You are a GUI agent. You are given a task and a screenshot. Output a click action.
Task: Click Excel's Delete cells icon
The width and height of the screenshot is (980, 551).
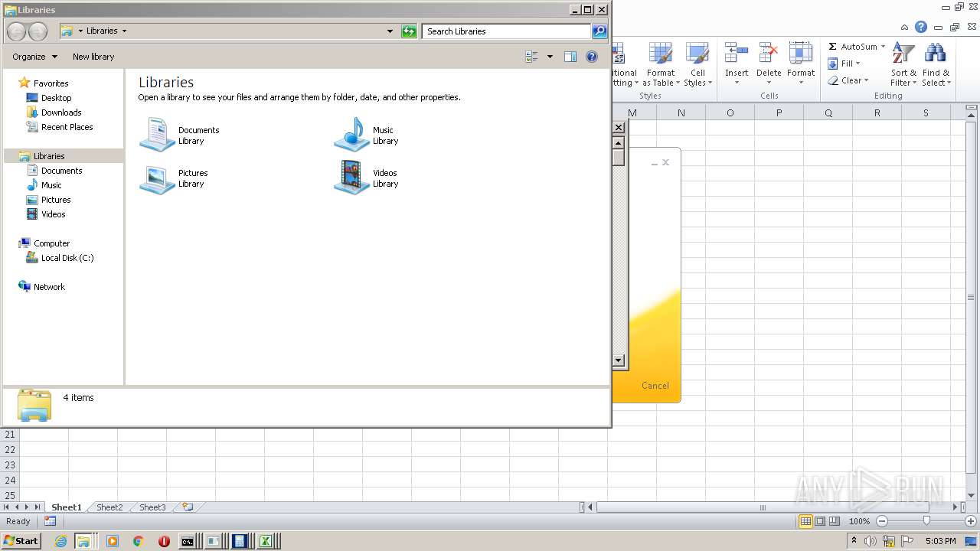[x=769, y=54]
